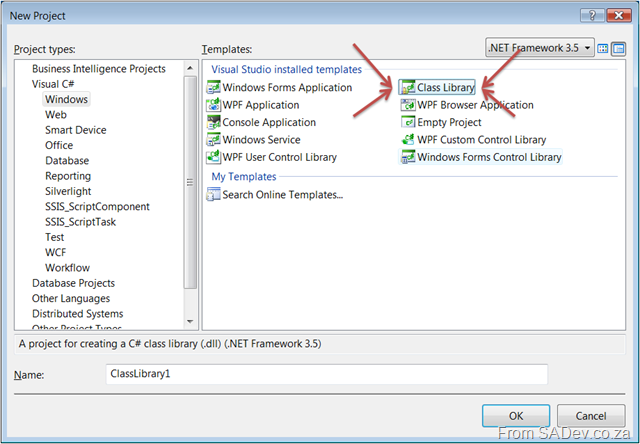The image size is (640, 444).
Task: Select Web under Visual C#
Action: coord(56,115)
